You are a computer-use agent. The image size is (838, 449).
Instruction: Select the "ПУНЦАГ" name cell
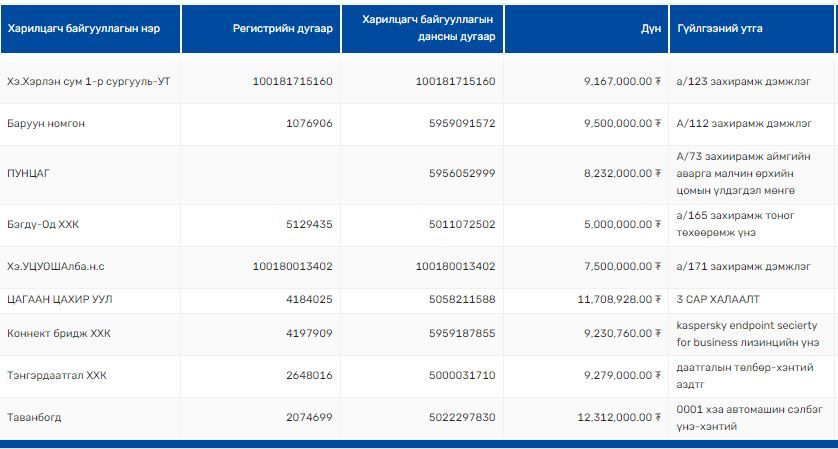[28, 173]
